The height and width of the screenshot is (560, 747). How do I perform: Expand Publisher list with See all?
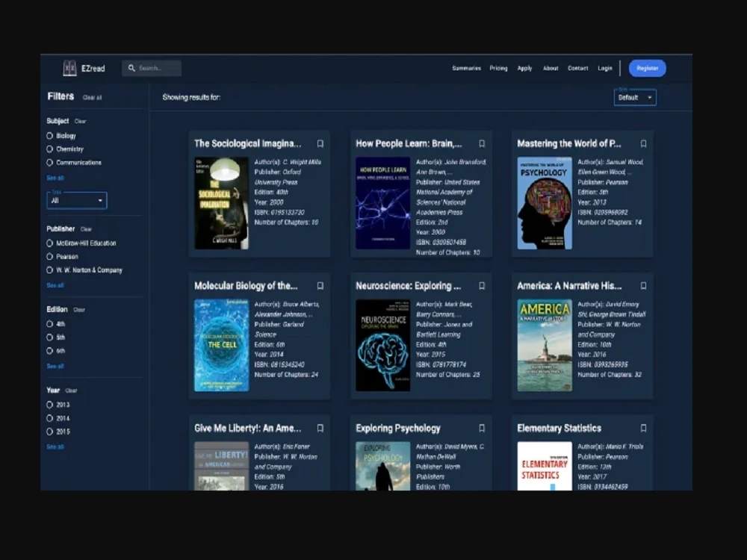coord(55,285)
